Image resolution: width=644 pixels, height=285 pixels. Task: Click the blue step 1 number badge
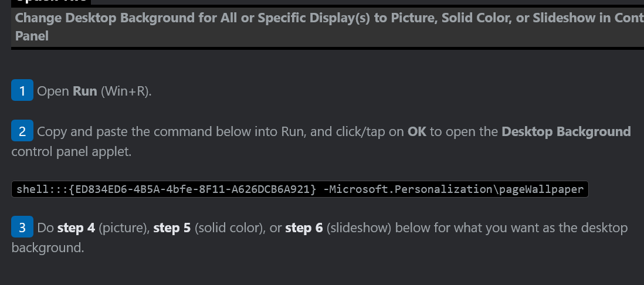pos(22,91)
